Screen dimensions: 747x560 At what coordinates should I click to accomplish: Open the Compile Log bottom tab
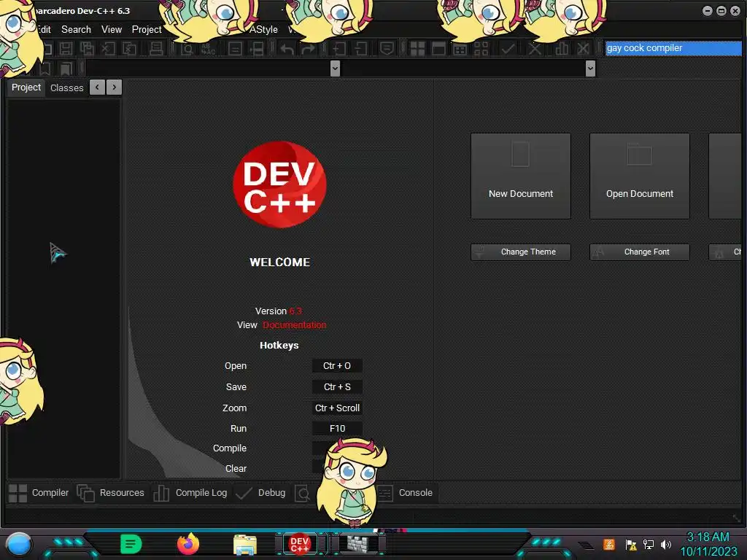click(x=190, y=493)
